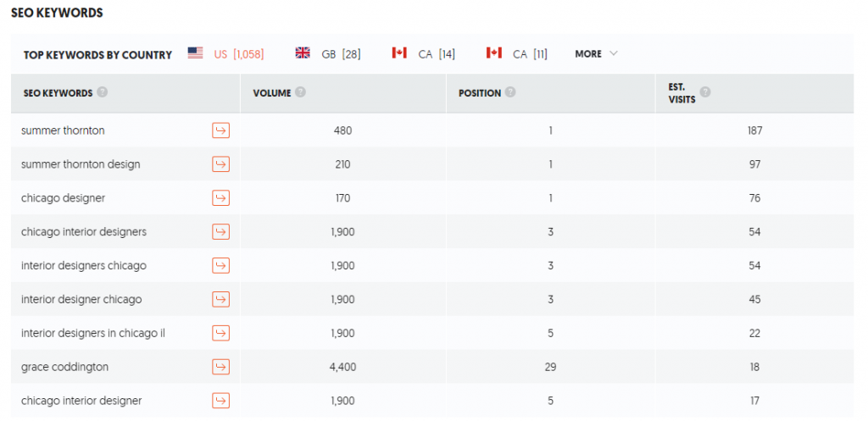Open arrow icon for chicago interior designers

221,232
